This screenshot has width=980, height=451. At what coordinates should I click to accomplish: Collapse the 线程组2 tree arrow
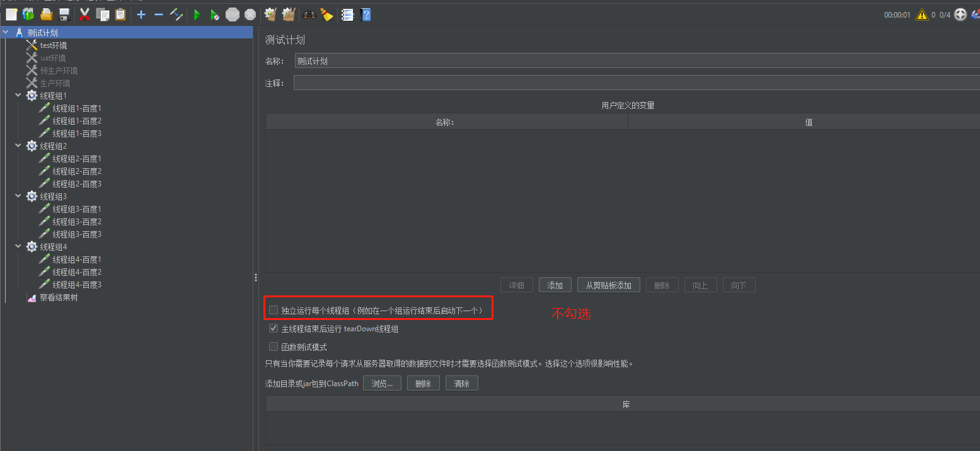tap(19, 146)
